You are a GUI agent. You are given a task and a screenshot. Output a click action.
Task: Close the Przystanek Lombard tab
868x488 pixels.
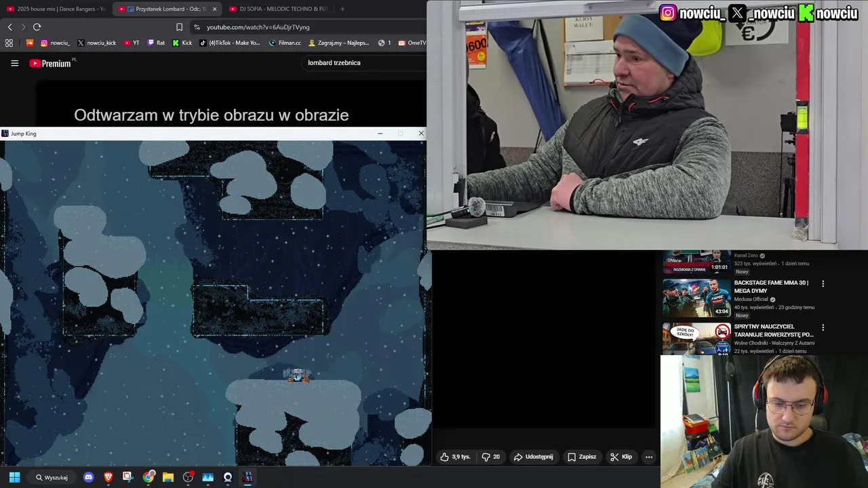(214, 9)
